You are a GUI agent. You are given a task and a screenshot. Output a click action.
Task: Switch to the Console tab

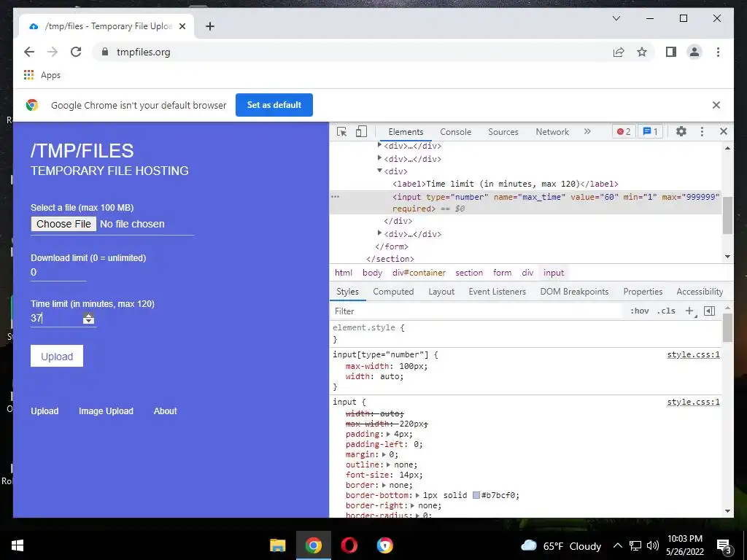click(x=455, y=132)
